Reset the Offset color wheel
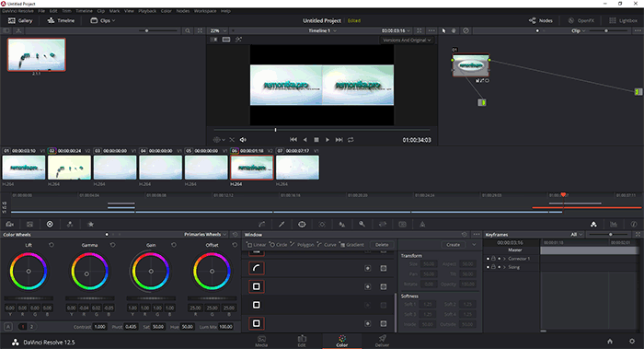 click(235, 245)
